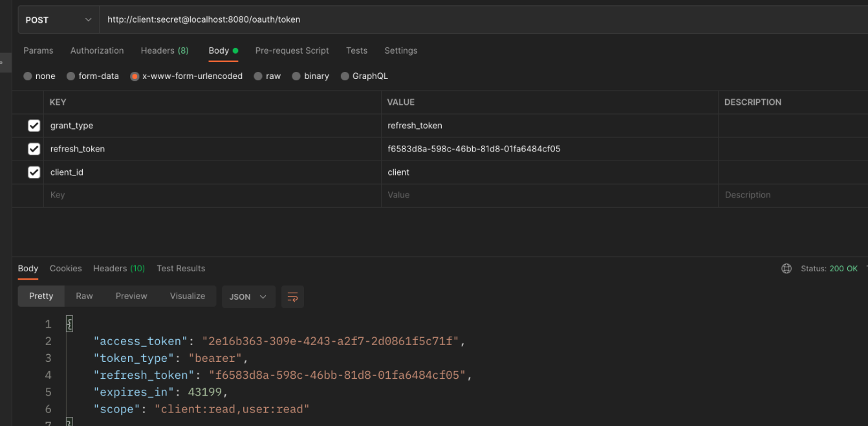868x426 pixels.
Task: Select the GraphQL body option
Action: pyautogui.click(x=345, y=76)
